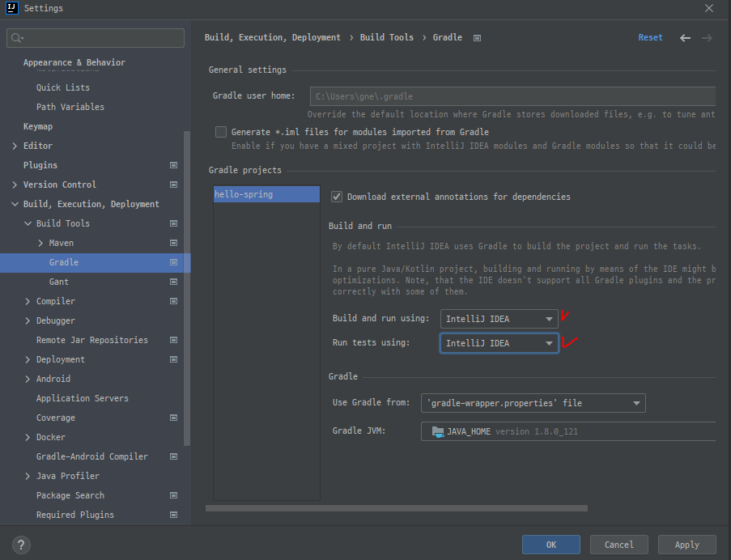Confirm settings with OK button
Image resolution: width=731 pixels, height=560 pixels.
[551, 545]
